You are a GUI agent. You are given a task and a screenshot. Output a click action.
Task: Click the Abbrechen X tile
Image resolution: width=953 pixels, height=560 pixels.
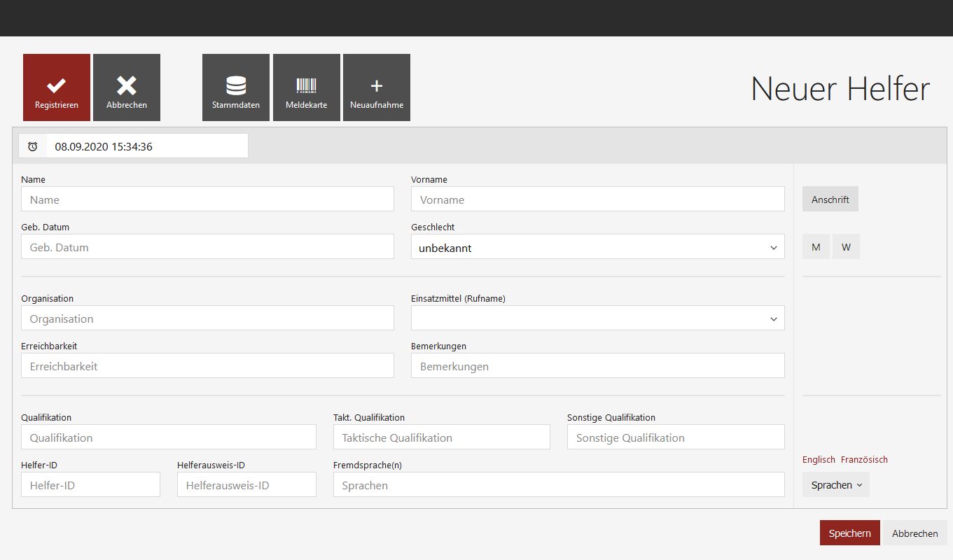127,87
